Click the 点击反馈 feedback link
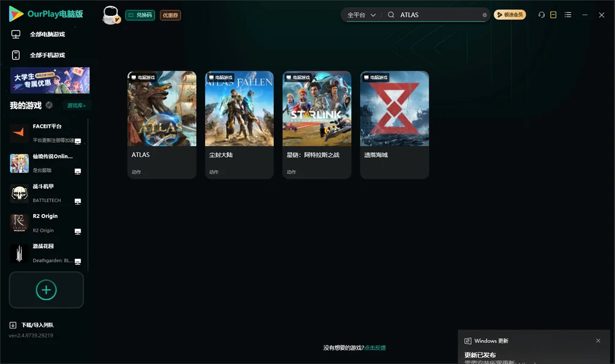Screen dimensions: 615x364 [375, 348]
